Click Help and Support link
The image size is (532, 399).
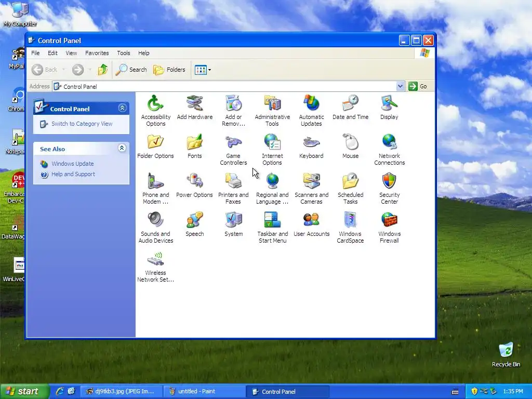(x=73, y=174)
